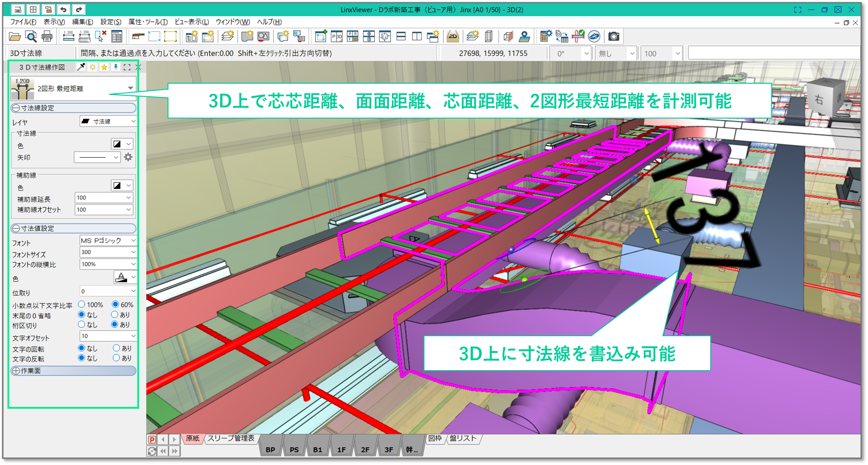Click the empty input field beside 100 dropdown
This screenshot has height=465, width=868.
click(773, 53)
